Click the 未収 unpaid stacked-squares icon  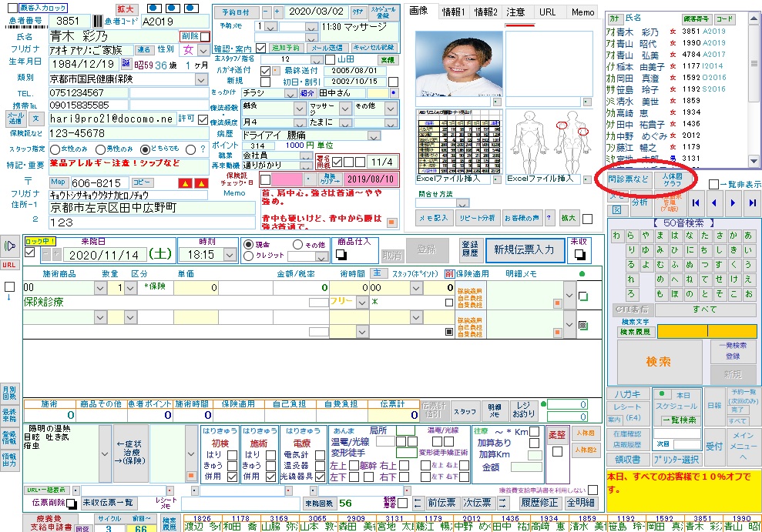579,254
